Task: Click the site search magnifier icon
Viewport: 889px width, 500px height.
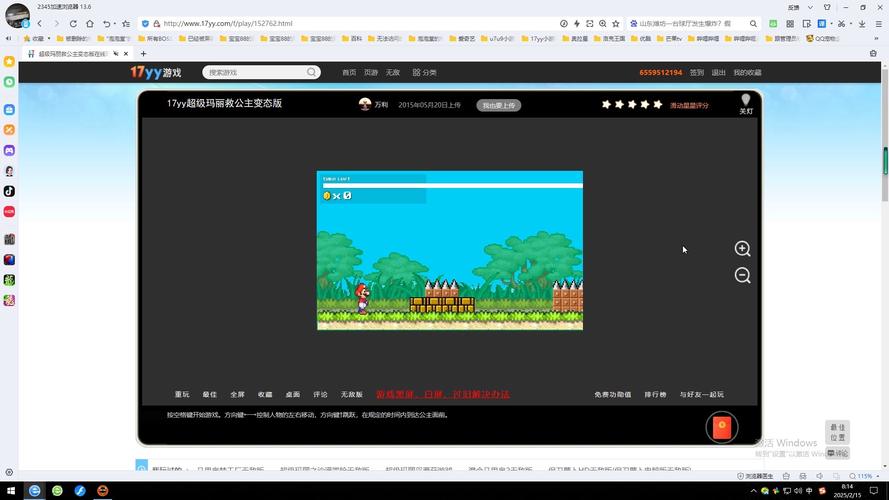Action: point(311,72)
